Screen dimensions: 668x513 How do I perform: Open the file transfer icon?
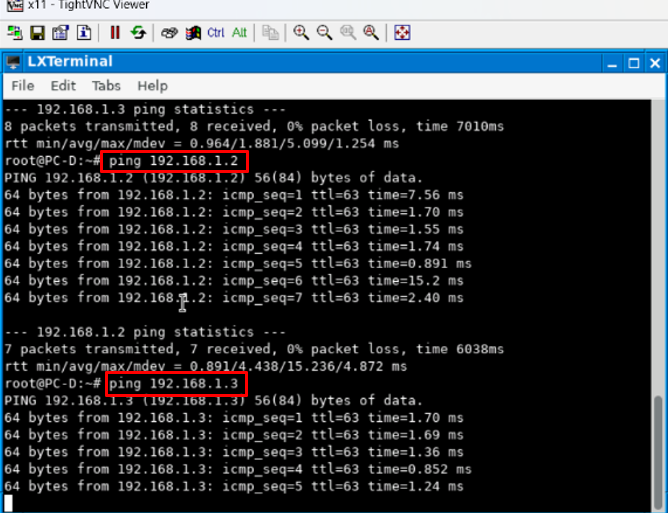click(x=270, y=33)
